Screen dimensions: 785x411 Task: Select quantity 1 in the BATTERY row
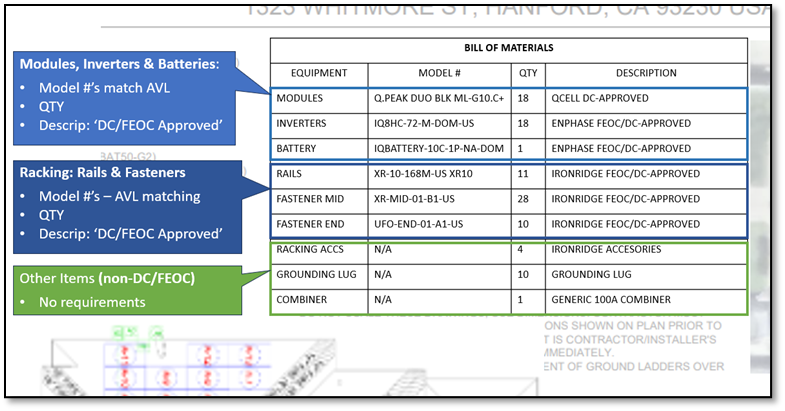[x=520, y=149]
